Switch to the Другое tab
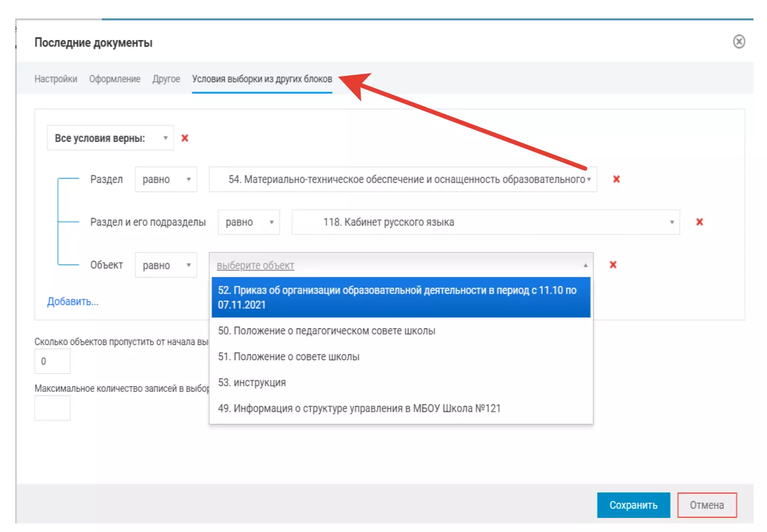The height and width of the screenshot is (532, 767). coord(166,79)
